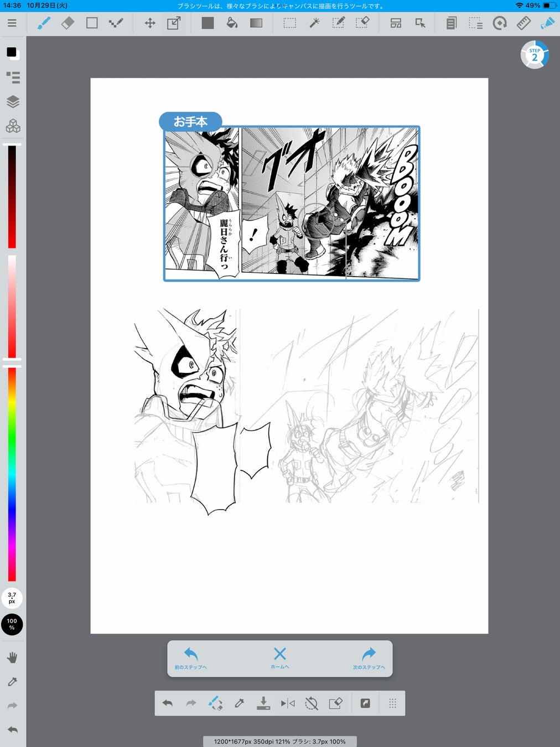Select the Brush tool in top toolbar
The image size is (560, 747).
coord(44,23)
